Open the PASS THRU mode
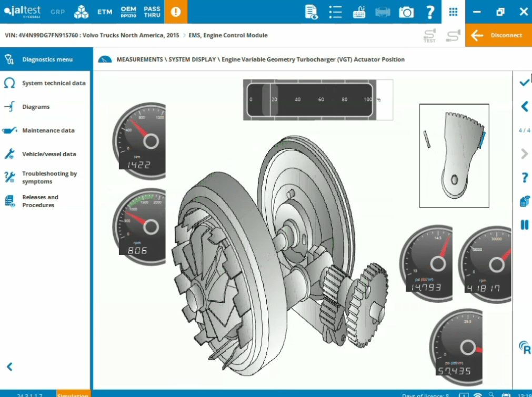 pos(152,12)
